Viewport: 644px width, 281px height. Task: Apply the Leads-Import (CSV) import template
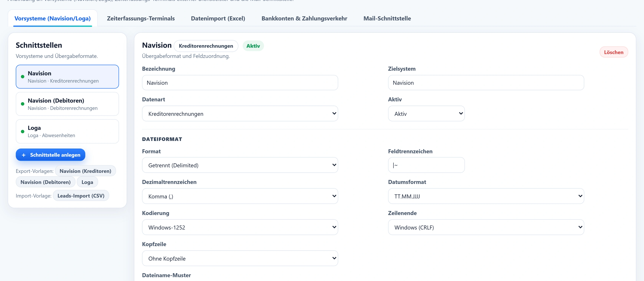pos(81,196)
